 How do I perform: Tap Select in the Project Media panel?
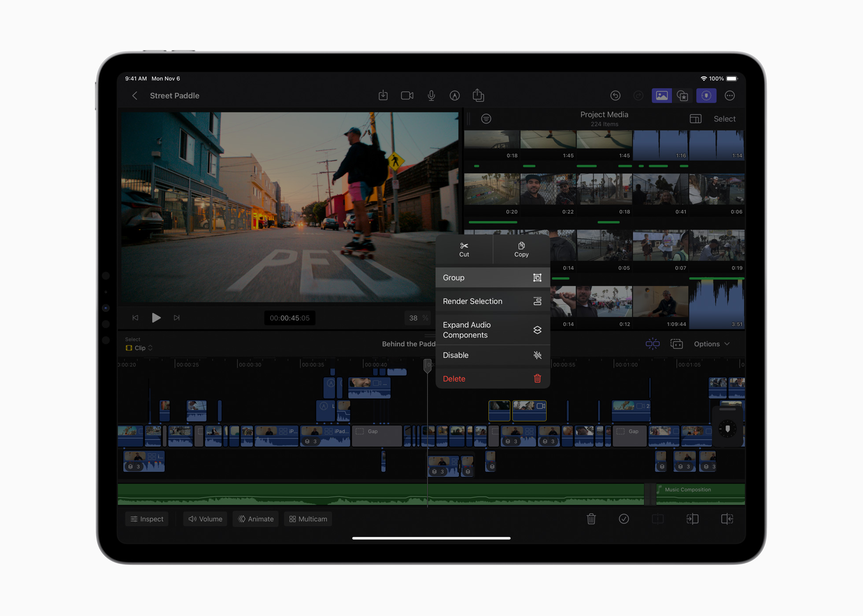725,118
